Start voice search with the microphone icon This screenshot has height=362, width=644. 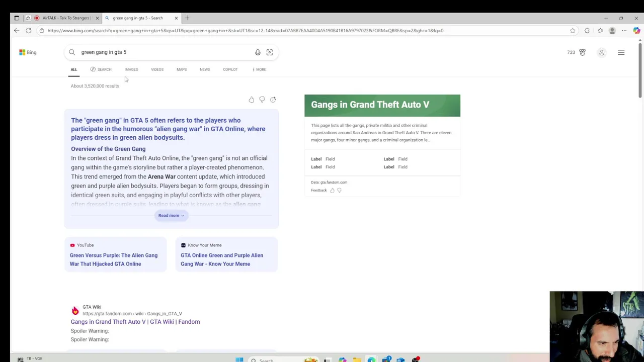[x=258, y=52]
